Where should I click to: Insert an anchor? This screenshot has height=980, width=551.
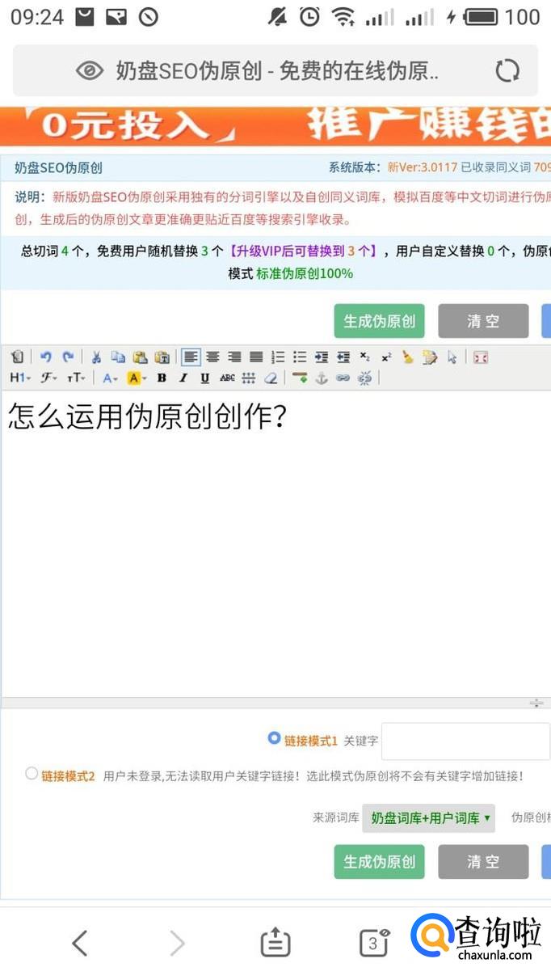point(321,378)
